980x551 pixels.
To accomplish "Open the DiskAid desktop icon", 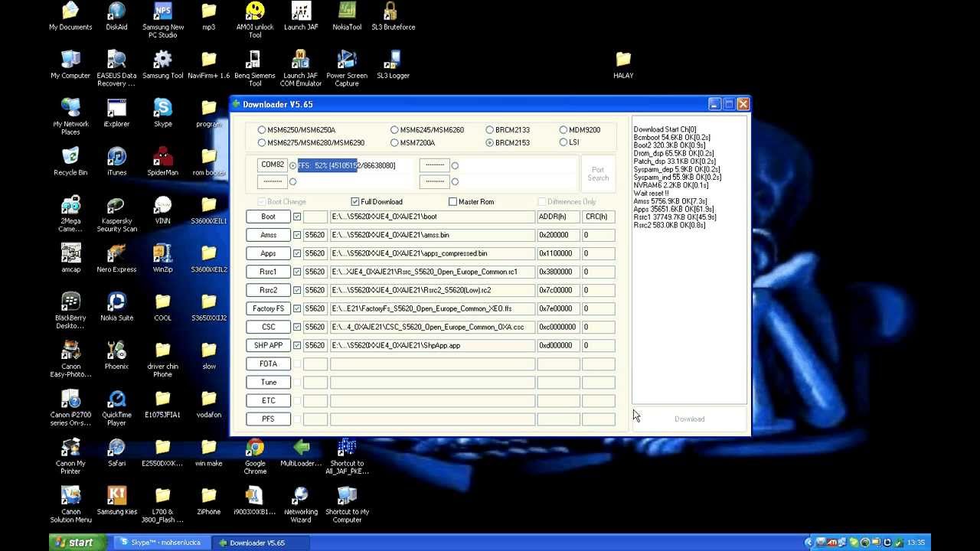I will point(116,17).
